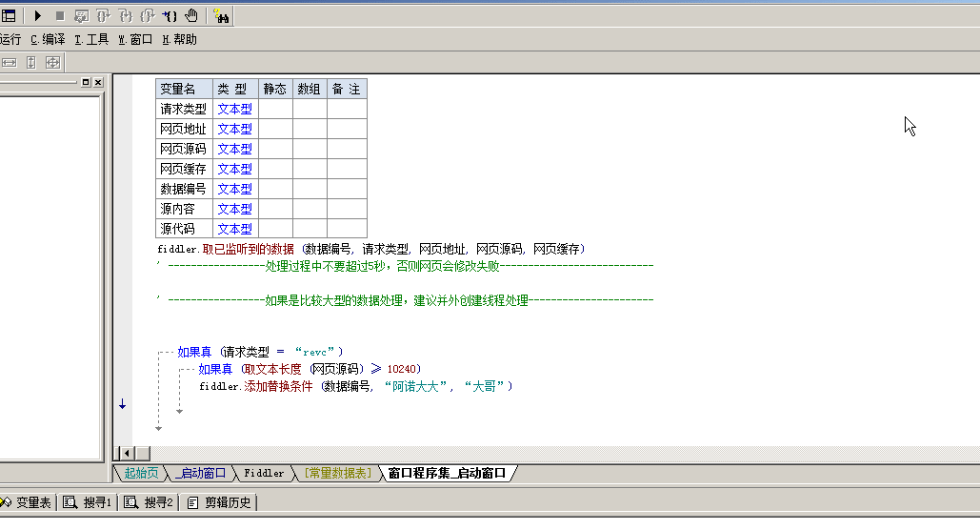Click the make same width icon
The image size is (980, 530).
9,63
